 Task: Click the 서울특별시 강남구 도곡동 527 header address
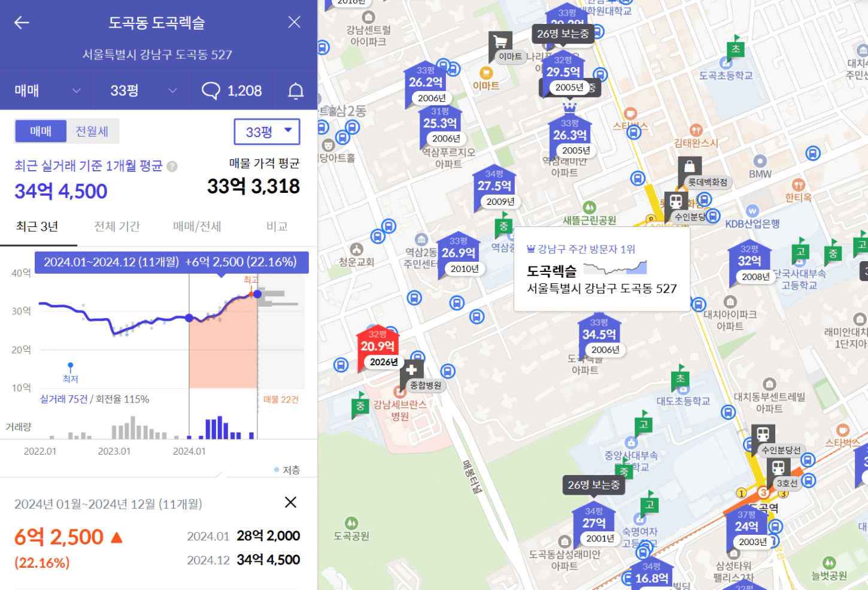pyautogui.click(x=157, y=55)
